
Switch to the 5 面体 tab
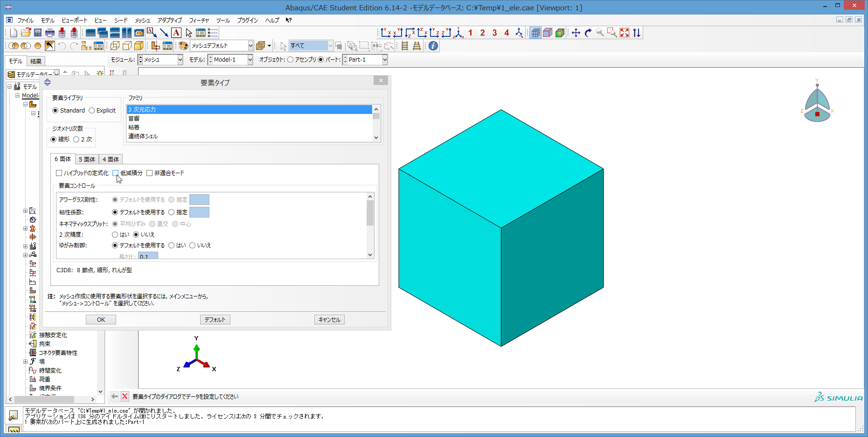point(87,159)
